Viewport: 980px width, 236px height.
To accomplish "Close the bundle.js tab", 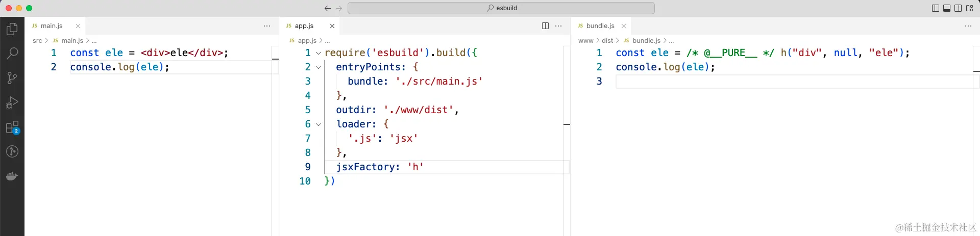I will tap(624, 26).
